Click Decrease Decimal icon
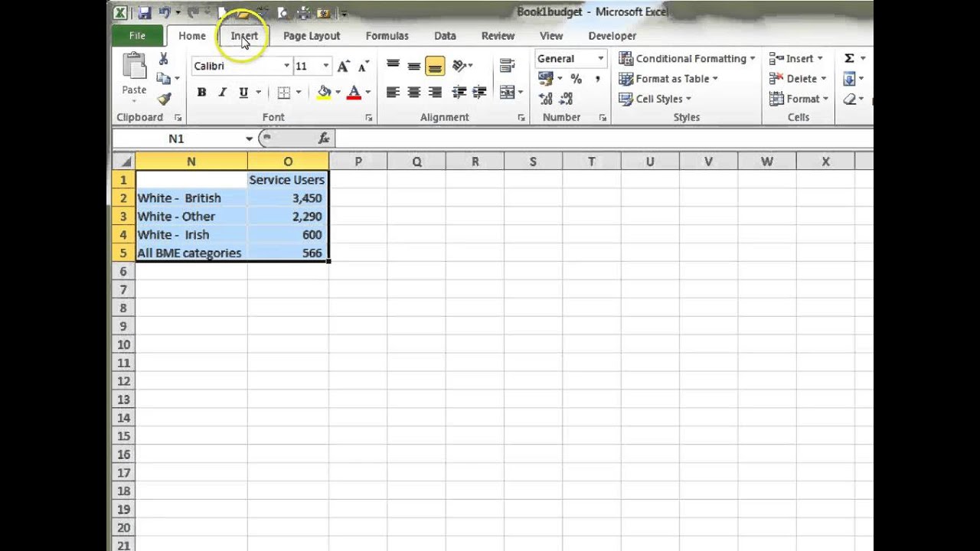 pos(566,99)
